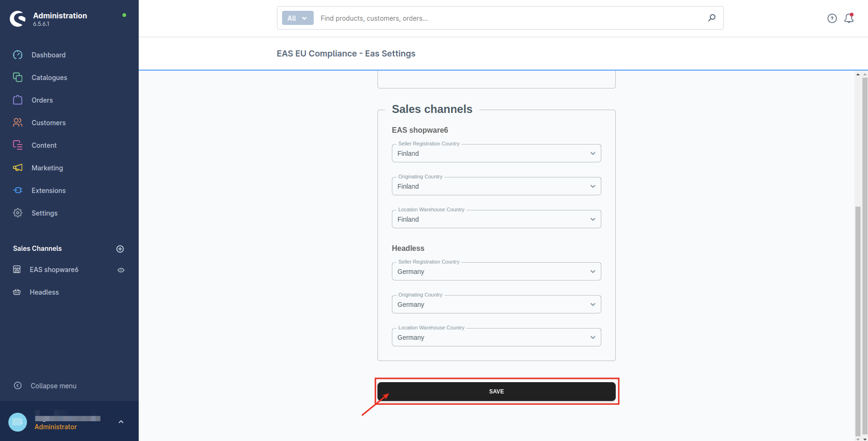Open the Headless sales channel link
Image resolution: width=868 pixels, height=441 pixels.
pyautogui.click(x=44, y=292)
